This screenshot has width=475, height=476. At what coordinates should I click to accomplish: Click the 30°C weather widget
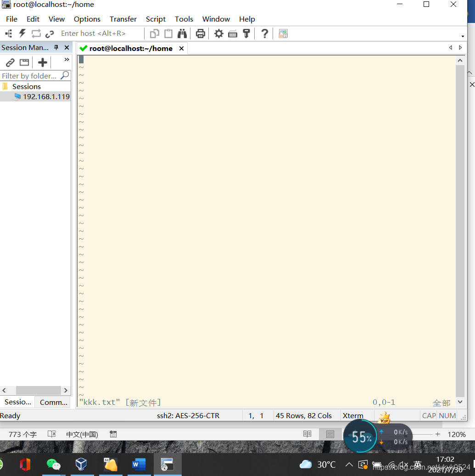tap(318, 465)
